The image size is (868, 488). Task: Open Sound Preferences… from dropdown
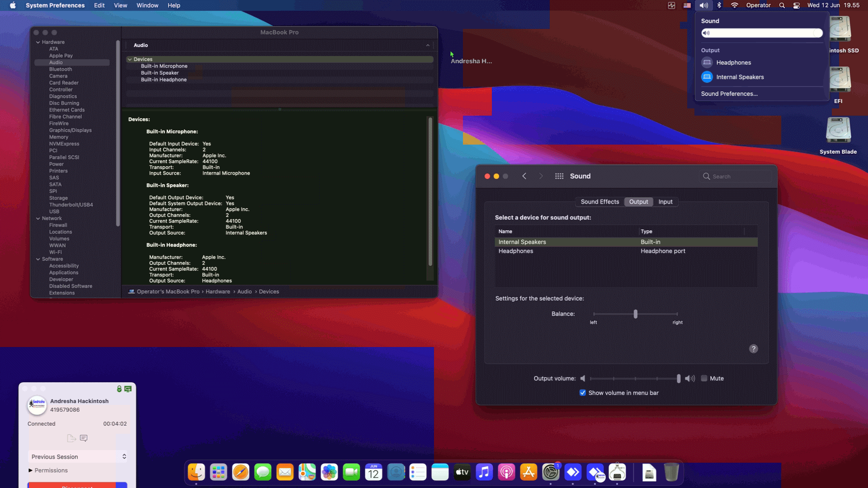point(729,94)
